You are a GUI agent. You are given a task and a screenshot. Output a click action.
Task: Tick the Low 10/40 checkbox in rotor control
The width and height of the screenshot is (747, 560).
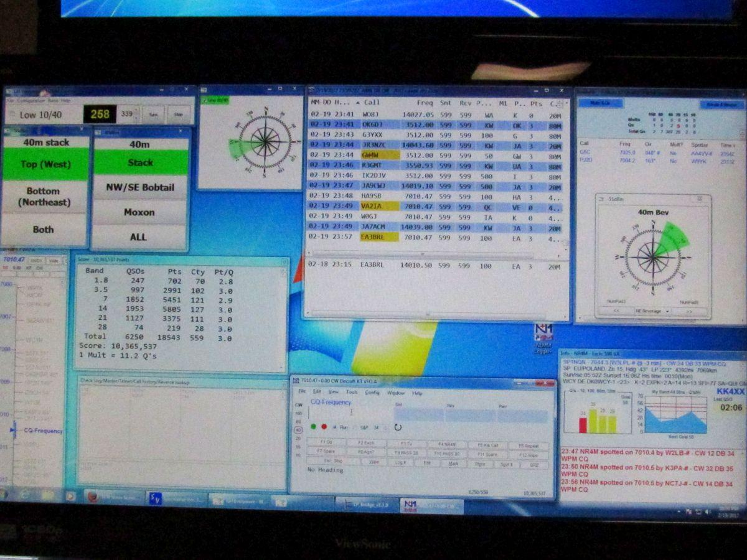[x=13, y=114]
